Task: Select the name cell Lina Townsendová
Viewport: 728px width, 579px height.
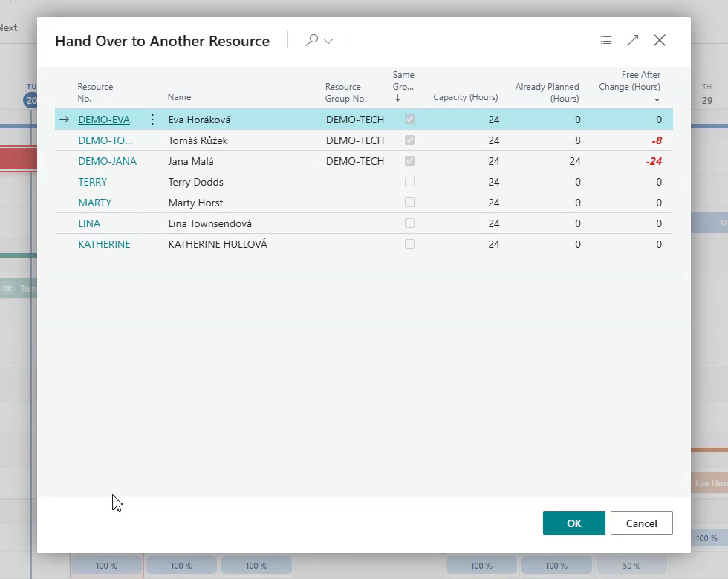Action: [209, 223]
